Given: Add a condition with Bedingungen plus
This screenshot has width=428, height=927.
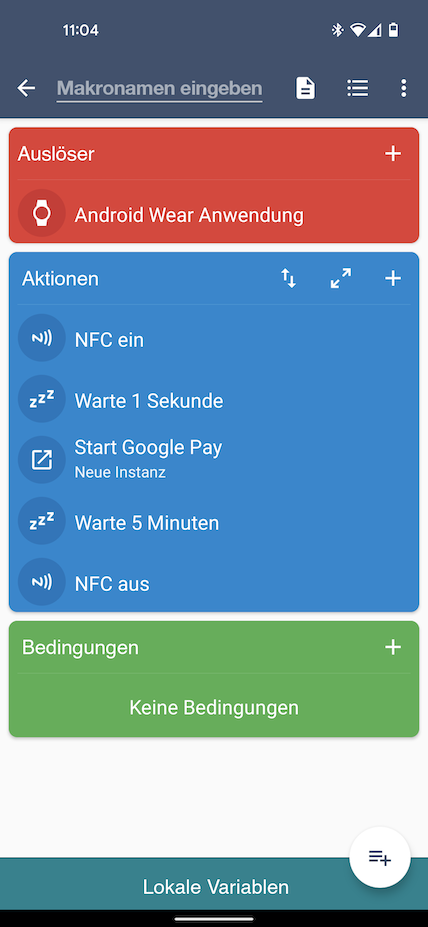Looking at the screenshot, I should click(393, 647).
